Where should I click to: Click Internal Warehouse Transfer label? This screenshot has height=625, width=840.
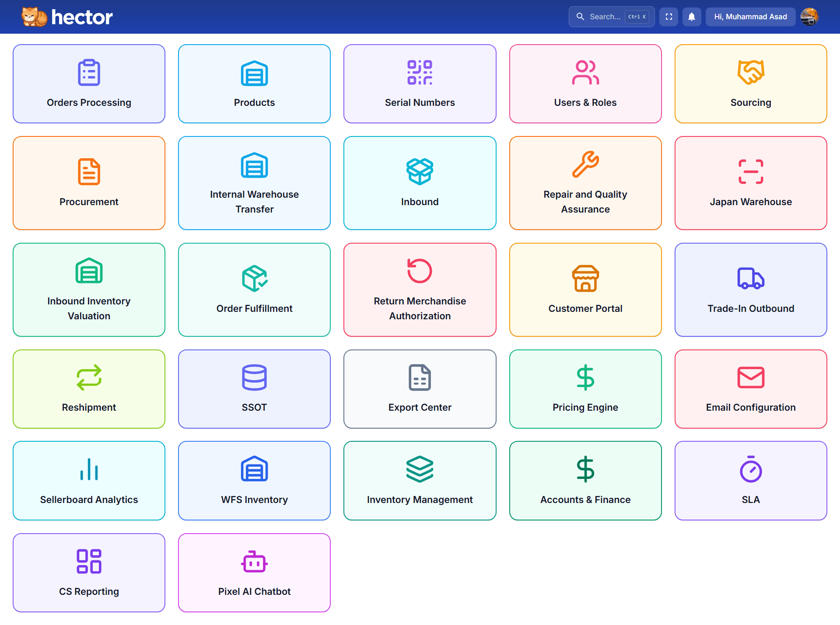pos(254,202)
